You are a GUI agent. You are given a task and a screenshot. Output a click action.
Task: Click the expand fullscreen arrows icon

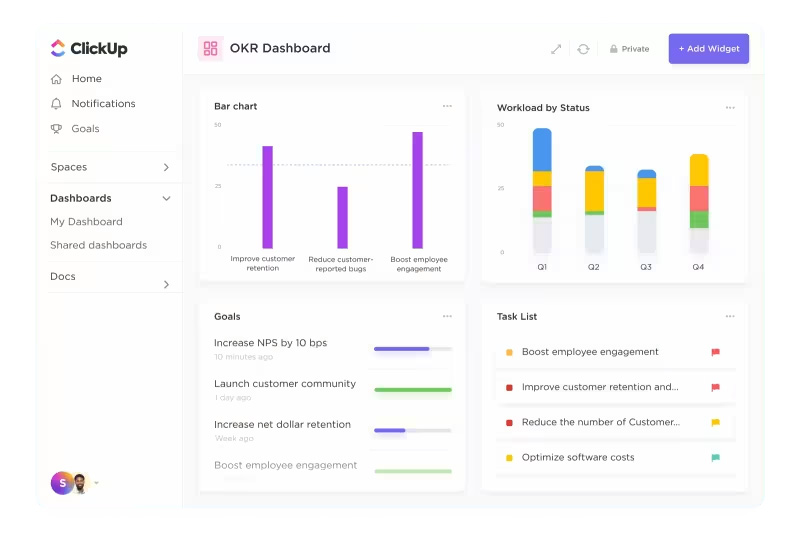point(556,49)
